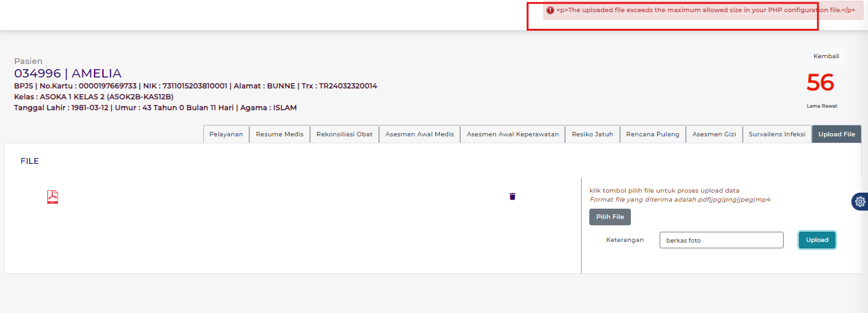Go back using the Kembali button
This screenshot has width=868, height=313.
(x=826, y=56)
